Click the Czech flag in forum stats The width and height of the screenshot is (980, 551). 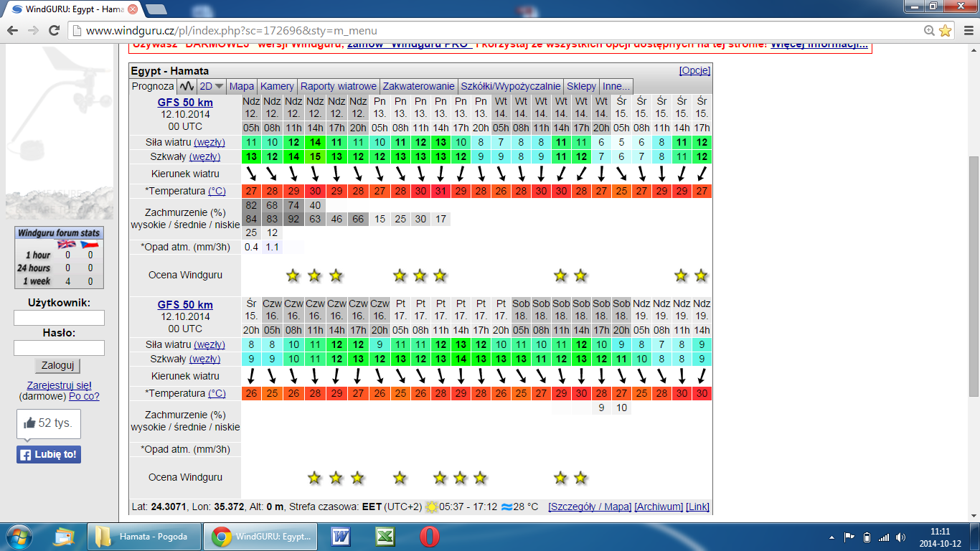click(x=90, y=244)
